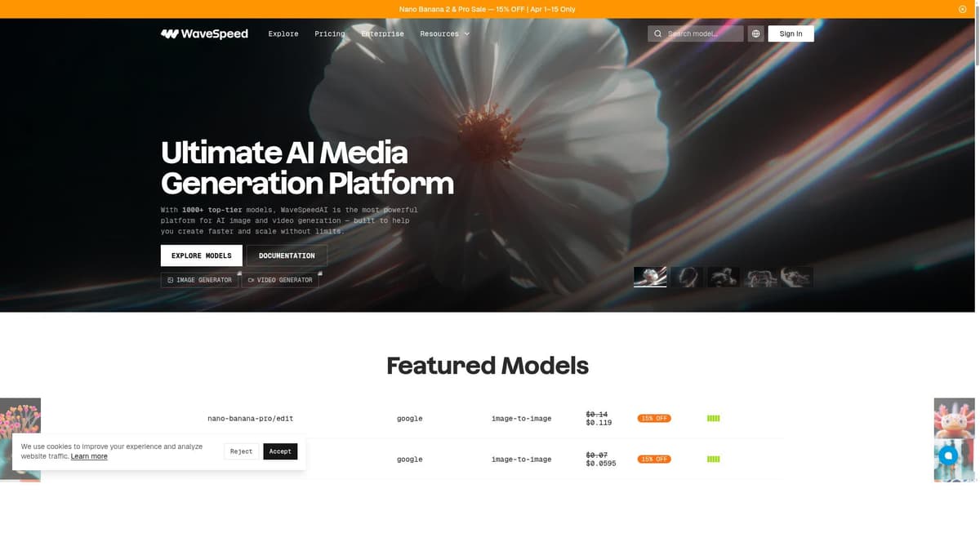Image resolution: width=980 pixels, height=551 pixels.
Task: Open the language selector globe icon
Action: click(x=755, y=33)
